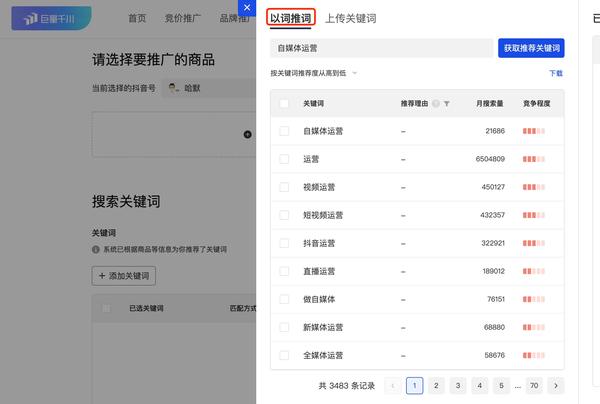Image resolution: width=600 pixels, height=404 pixels.
Task: Select the 视频运营 checkbox
Action: pos(284,187)
